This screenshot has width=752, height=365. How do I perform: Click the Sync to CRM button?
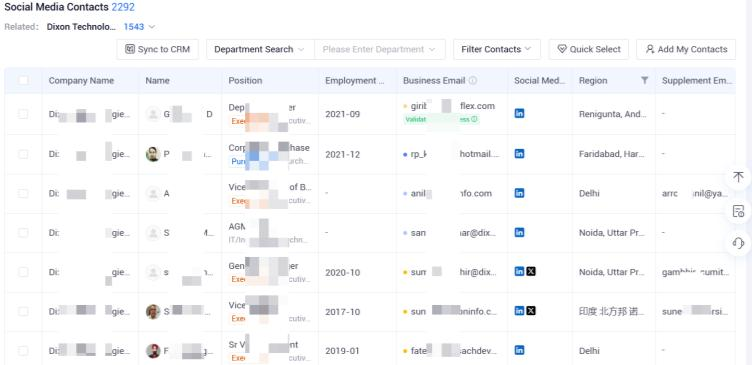157,49
